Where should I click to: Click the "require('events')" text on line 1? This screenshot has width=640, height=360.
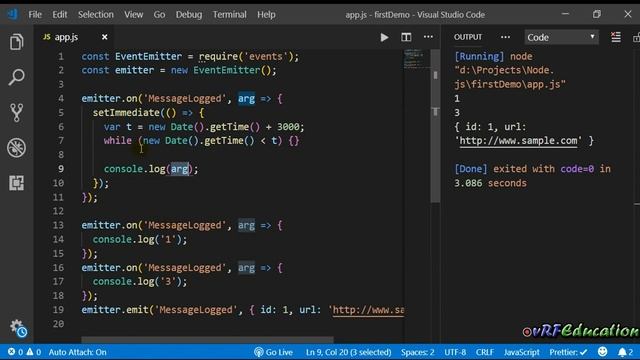click(x=246, y=56)
